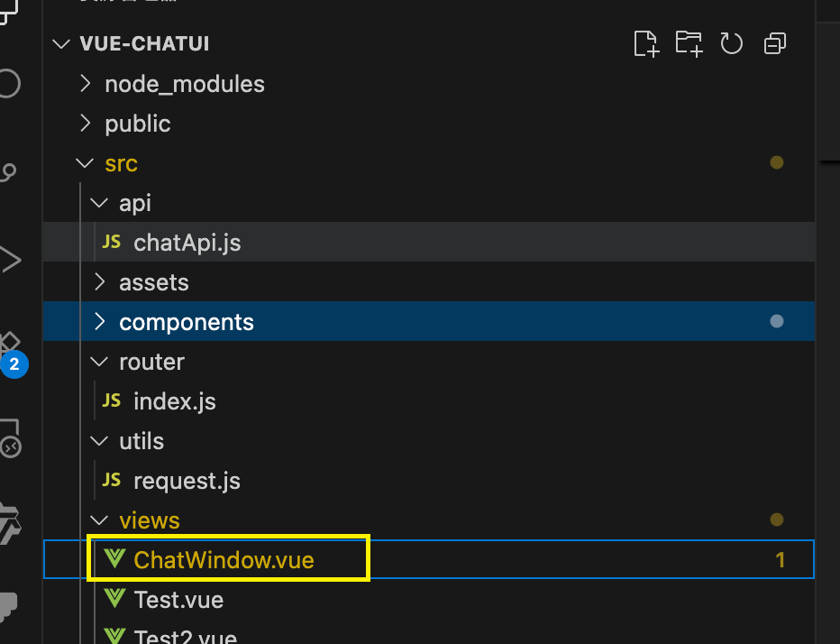Viewport: 840px width, 644px height.
Task: Open Test.vue file
Action: click(429, 600)
